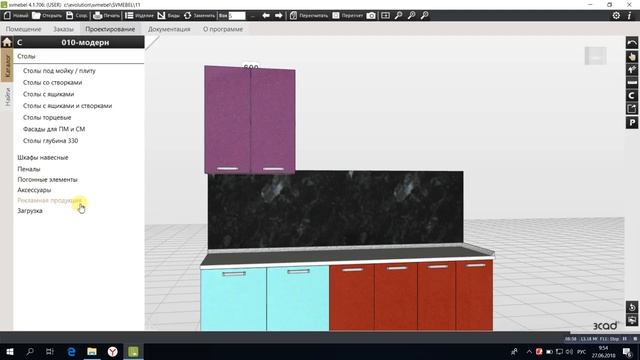Image resolution: width=640 pixels, height=360 pixels.
Task: Open Windows search from the taskbar
Action: point(30,351)
